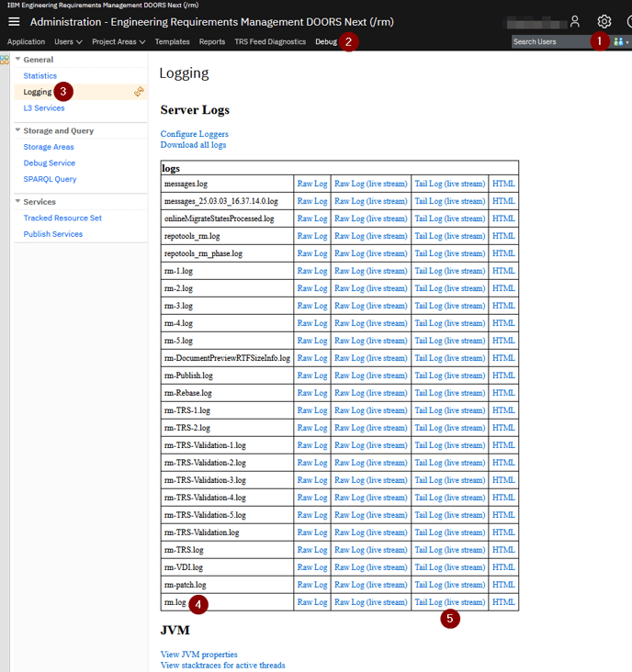The image size is (632, 672).
Task: Open Raw Log for rm-TRS.log
Action: [312, 550]
